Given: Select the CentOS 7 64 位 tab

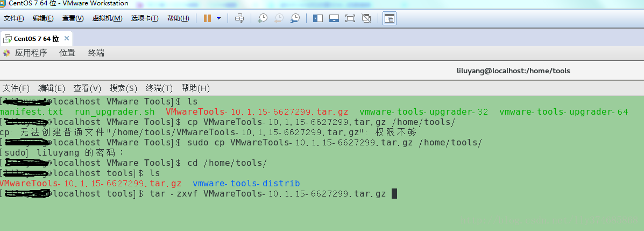Looking at the screenshot, I should point(36,39).
